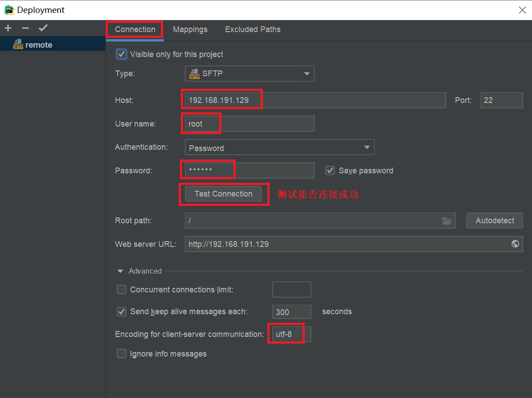Focus the Root path field

(320, 221)
